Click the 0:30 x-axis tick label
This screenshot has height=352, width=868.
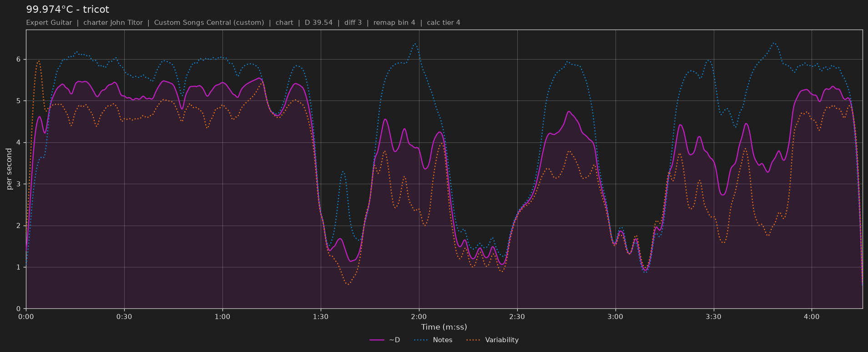point(124,317)
